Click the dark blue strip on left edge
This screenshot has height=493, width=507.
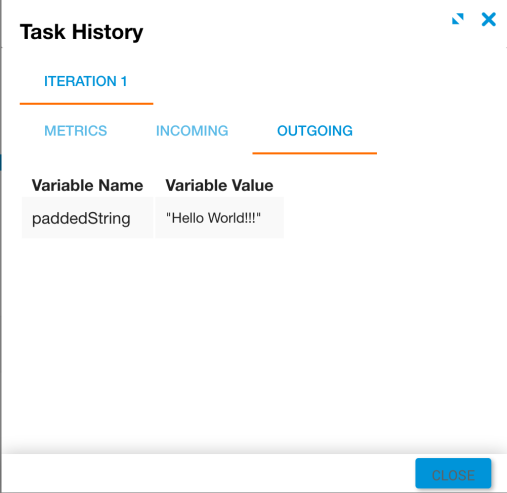(x=1, y=162)
